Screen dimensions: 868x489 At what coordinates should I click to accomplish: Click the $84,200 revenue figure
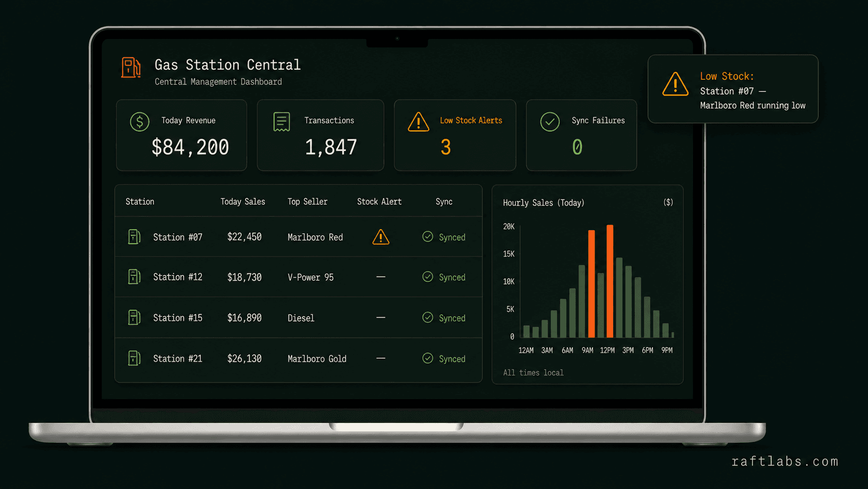190,147
